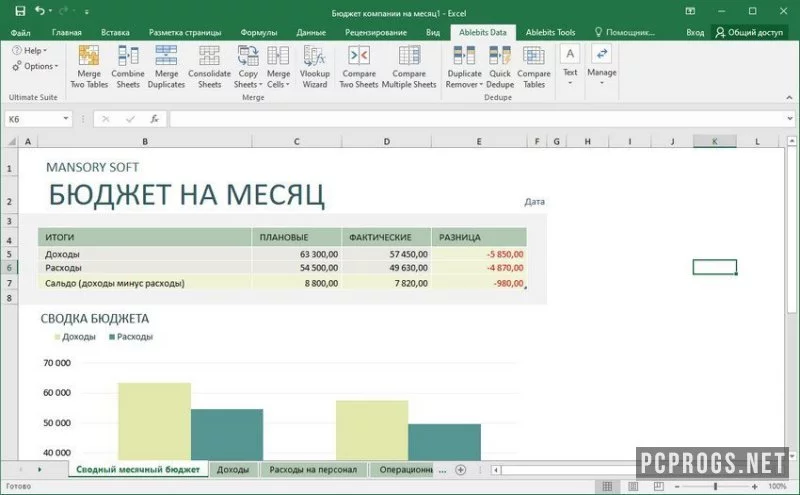The image size is (800, 495).
Task: Start Compare Multiple Sheets tool
Action: click(409, 67)
